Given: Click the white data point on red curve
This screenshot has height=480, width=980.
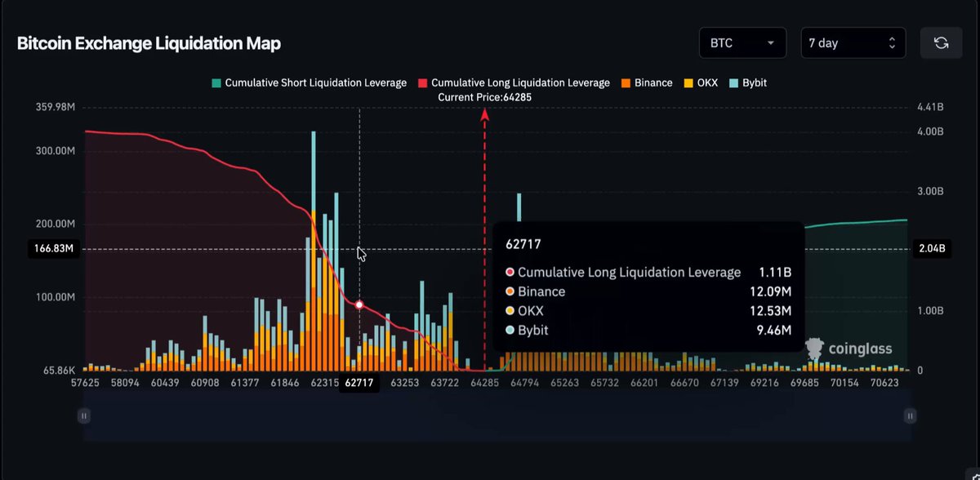Looking at the screenshot, I should (x=359, y=304).
